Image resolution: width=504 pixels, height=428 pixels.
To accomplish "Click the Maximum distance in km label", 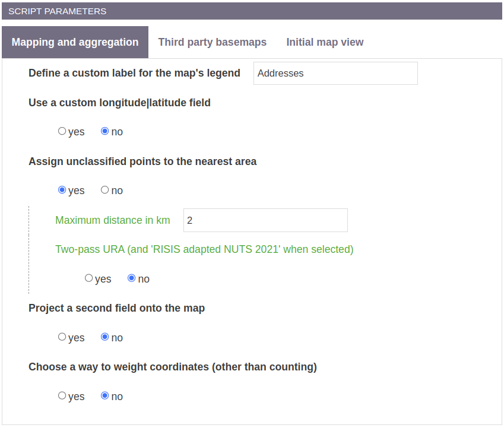I will click(113, 220).
